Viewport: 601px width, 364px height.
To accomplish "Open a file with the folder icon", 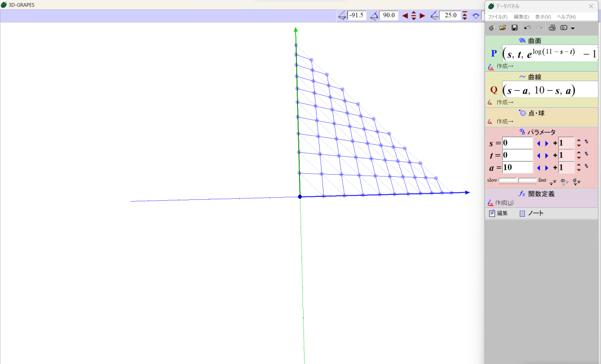I will (503, 28).
